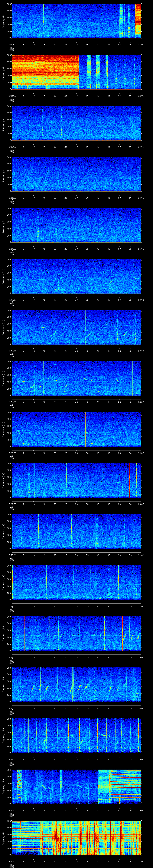The height and width of the screenshot is (868, 153).
Task: Click the spectrogram panel starting at 2:30:00
Action: coord(76,531)
